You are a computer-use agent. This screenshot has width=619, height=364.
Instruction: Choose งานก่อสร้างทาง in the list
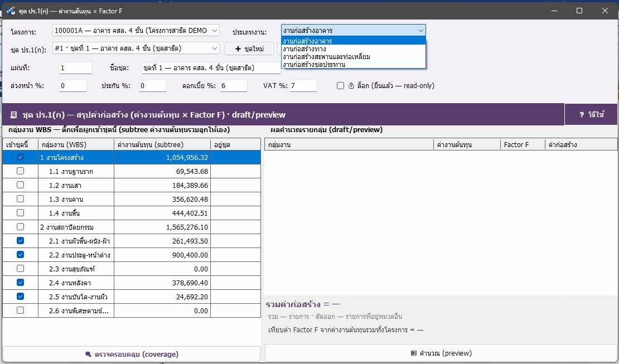(354, 49)
